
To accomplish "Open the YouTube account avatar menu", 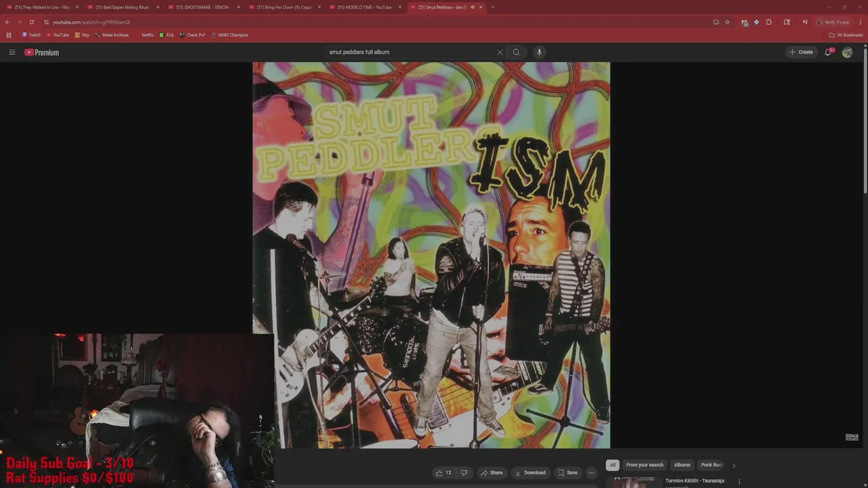I will click(847, 52).
